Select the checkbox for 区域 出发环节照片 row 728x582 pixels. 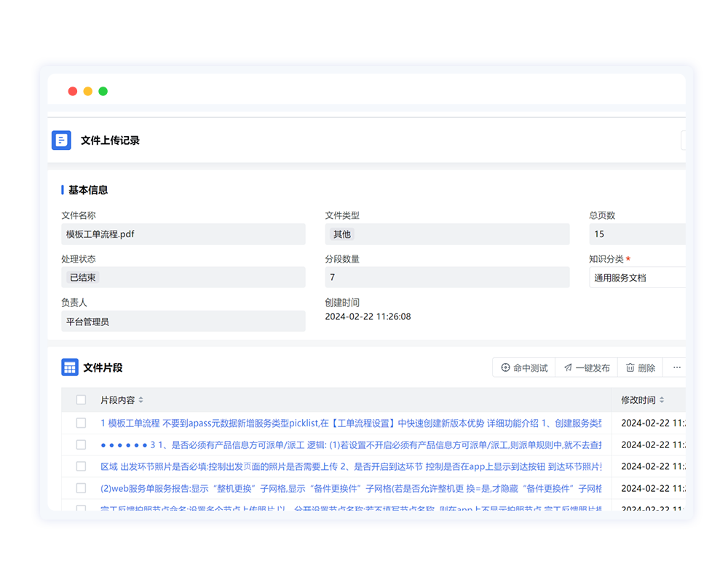click(x=81, y=466)
